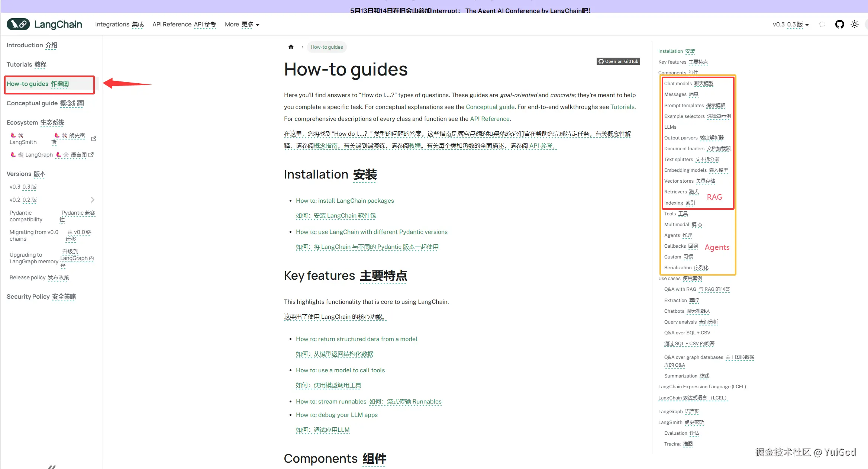This screenshot has height=469, width=868.
Task: Jump to Text splitters in the table of contents
Action: pyautogui.click(x=692, y=159)
